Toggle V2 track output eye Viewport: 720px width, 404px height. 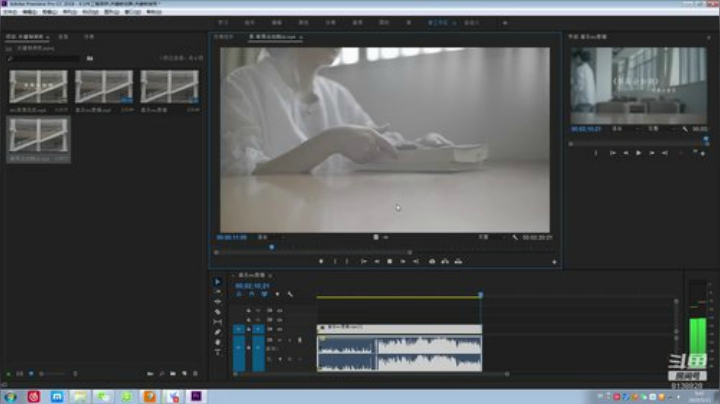(x=279, y=320)
